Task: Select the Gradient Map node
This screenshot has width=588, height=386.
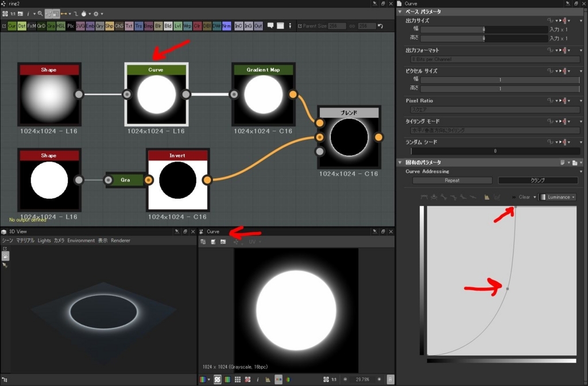Action: click(x=263, y=94)
